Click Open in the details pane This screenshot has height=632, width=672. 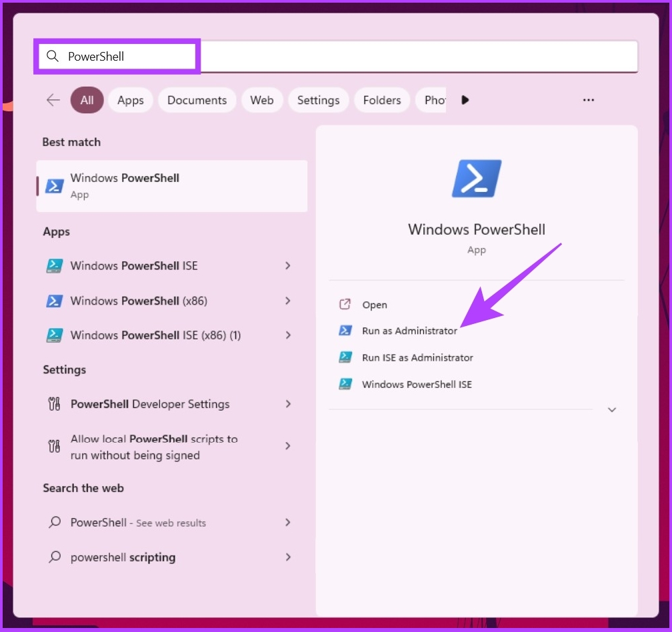375,305
